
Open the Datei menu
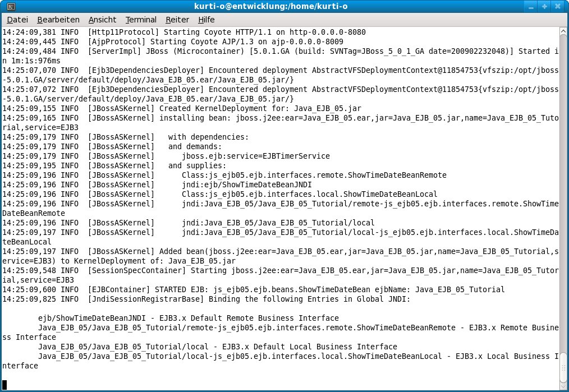tap(17, 20)
